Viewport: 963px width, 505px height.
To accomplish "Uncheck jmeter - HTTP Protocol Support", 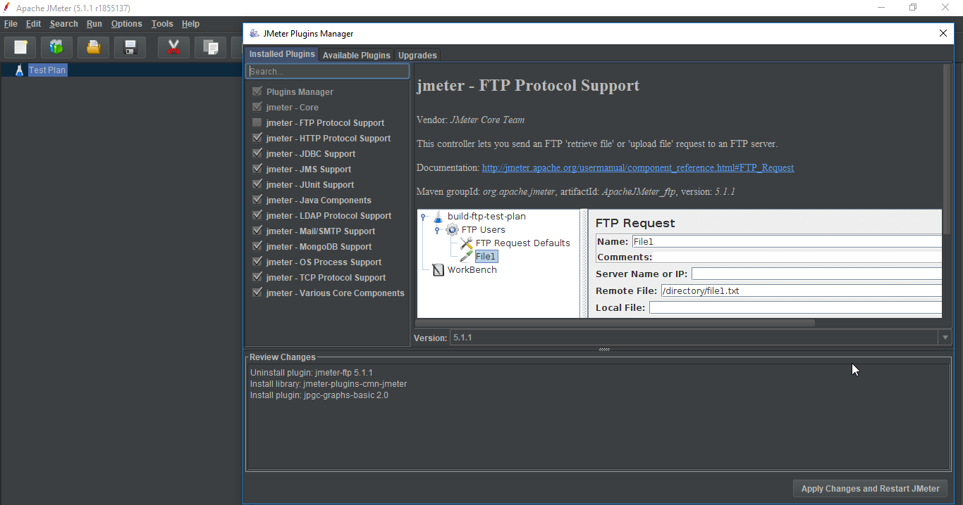I will 257,138.
